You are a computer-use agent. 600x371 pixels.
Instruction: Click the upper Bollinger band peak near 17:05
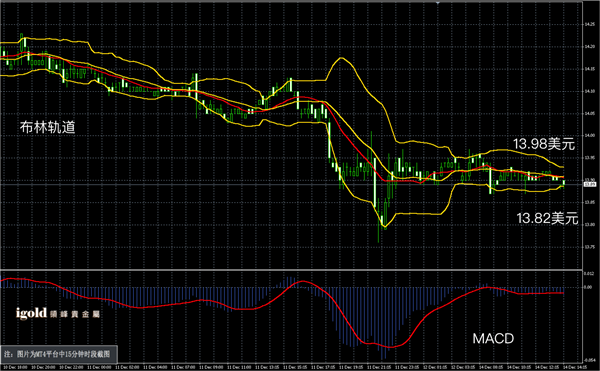click(x=341, y=58)
